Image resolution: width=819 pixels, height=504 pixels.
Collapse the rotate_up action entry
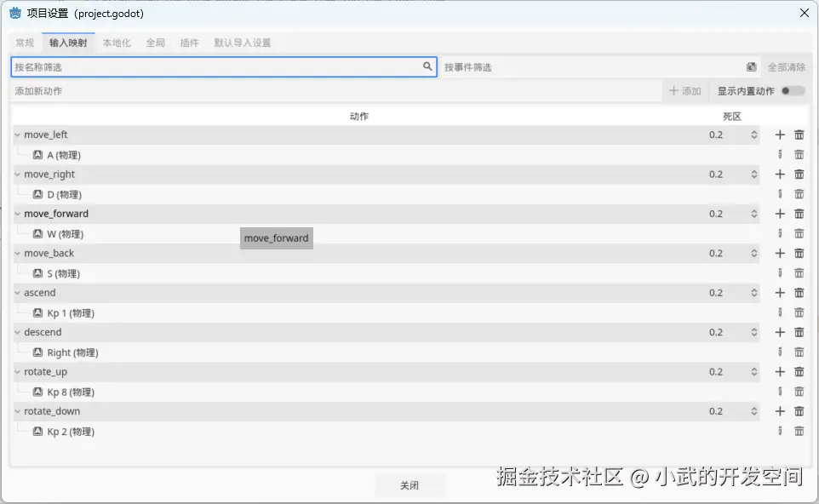[x=16, y=371]
